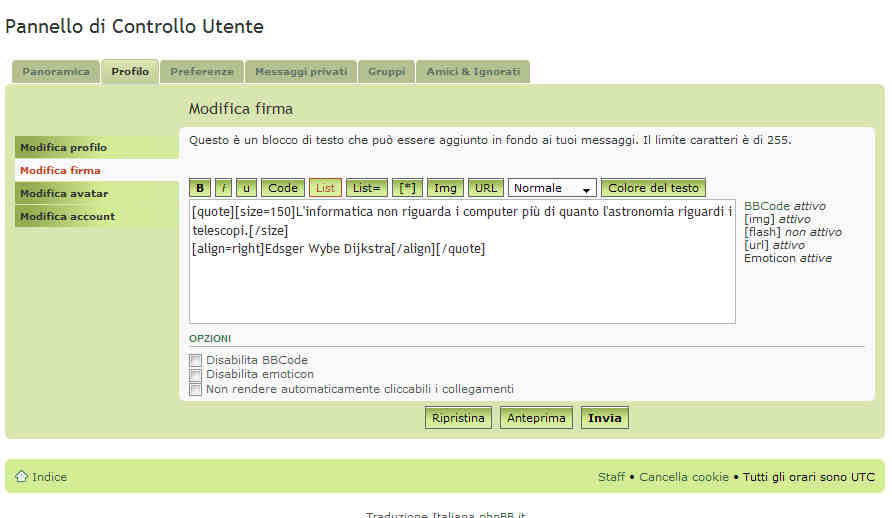Insert Img BBCode tag
892x518 pixels.
pos(445,188)
